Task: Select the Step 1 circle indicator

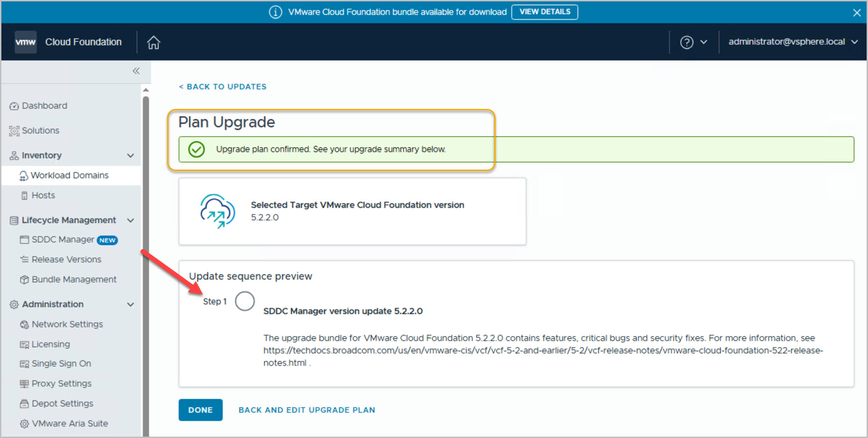Action: [x=245, y=301]
